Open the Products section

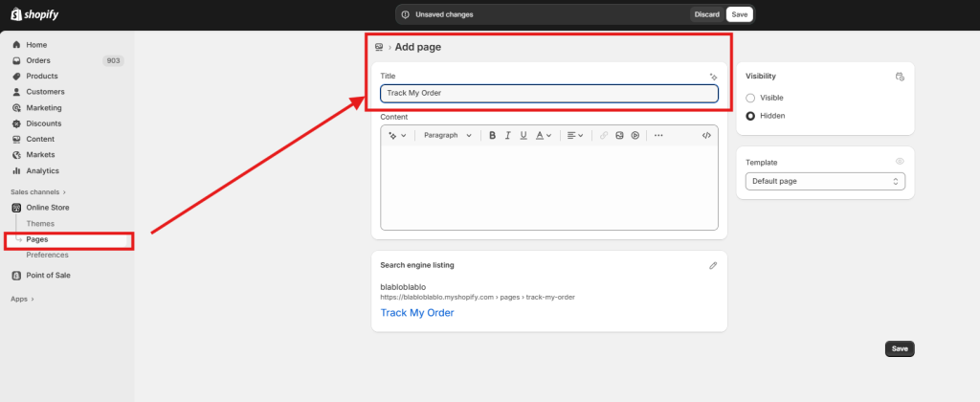click(42, 77)
